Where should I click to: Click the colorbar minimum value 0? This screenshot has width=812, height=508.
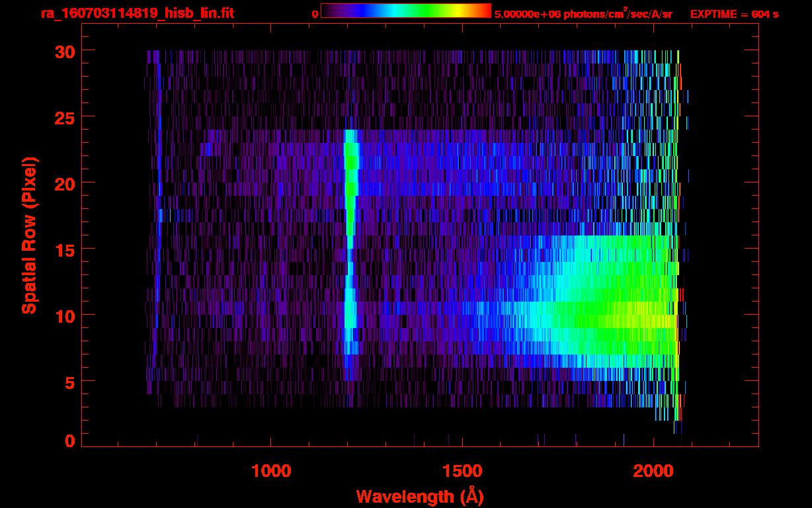point(315,14)
